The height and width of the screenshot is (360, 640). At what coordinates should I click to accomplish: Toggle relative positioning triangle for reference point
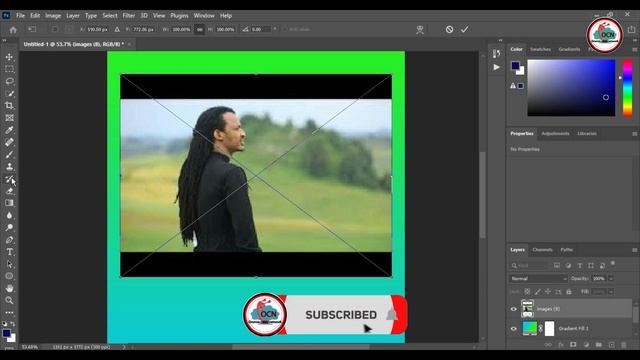click(117, 29)
